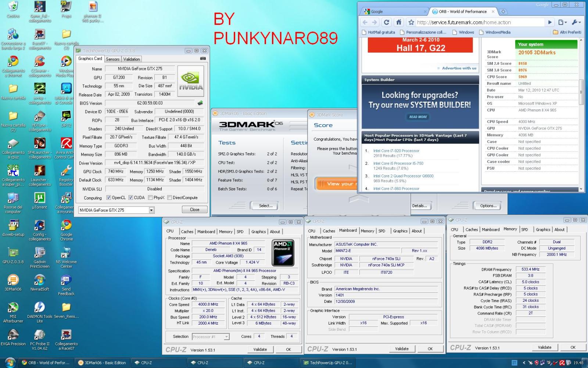Open SPD tab in middle CPU-Z window
Image resolution: width=588 pixels, height=368 pixels.
(382, 231)
